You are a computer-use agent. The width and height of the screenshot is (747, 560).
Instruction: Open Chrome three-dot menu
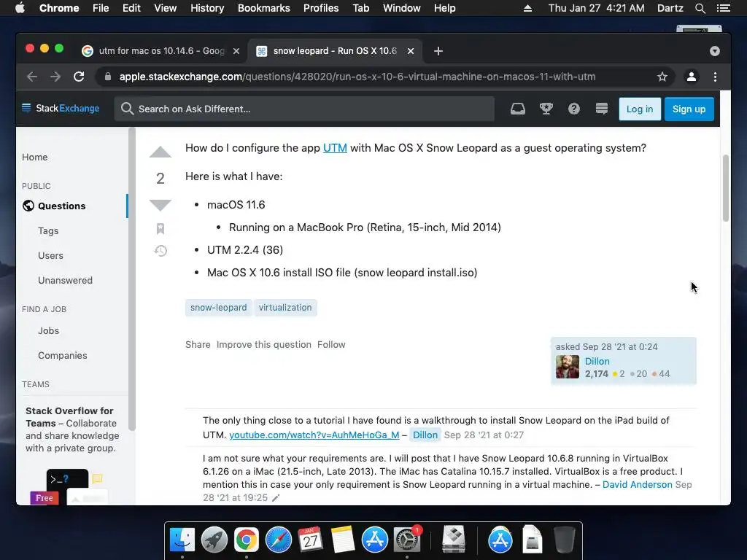pos(715,77)
